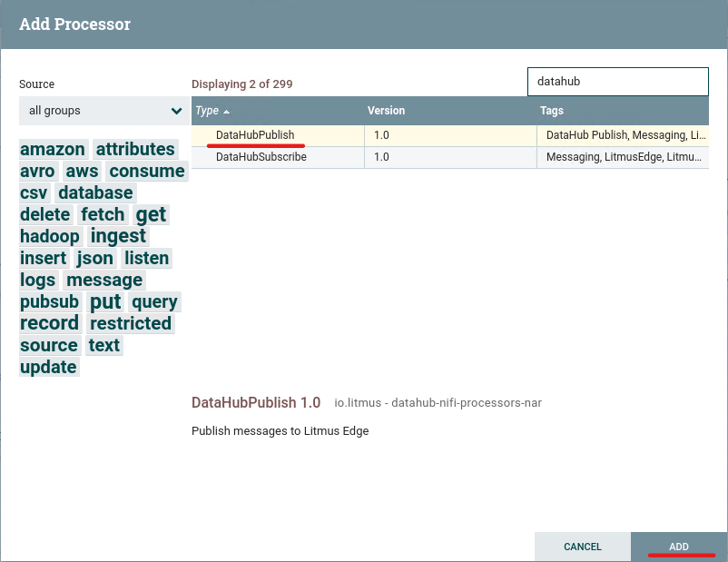Filter by the source tag
The width and height of the screenshot is (728, 562).
coord(49,345)
